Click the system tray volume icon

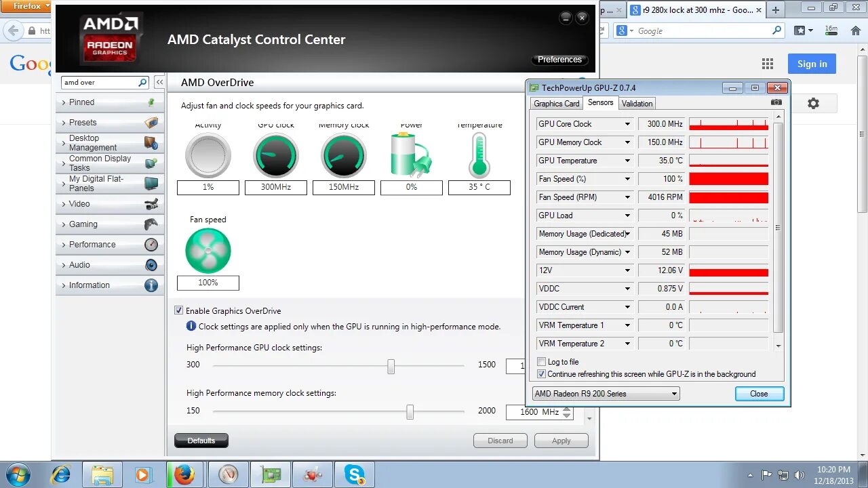point(800,474)
